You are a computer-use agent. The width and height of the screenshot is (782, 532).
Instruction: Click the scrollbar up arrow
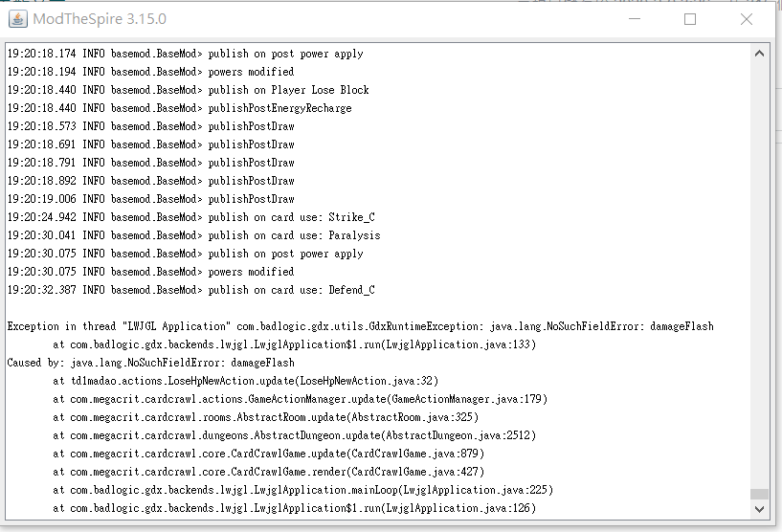click(x=758, y=53)
